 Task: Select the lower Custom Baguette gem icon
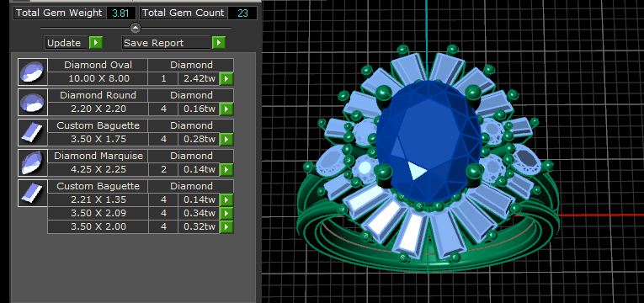tap(33, 193)
